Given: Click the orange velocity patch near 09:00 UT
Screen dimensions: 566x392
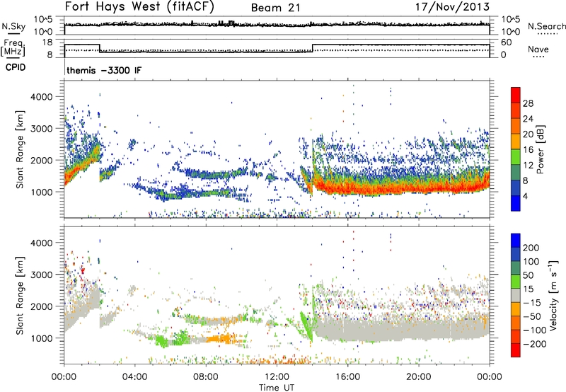Looking at the screenshot, I should click(x=221, y=339).
